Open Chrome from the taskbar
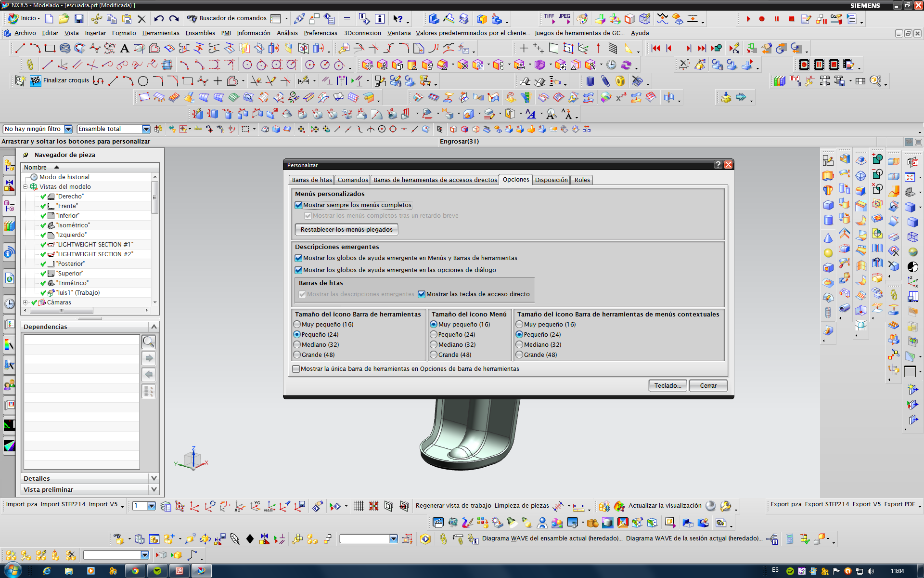 click(135, 571)
